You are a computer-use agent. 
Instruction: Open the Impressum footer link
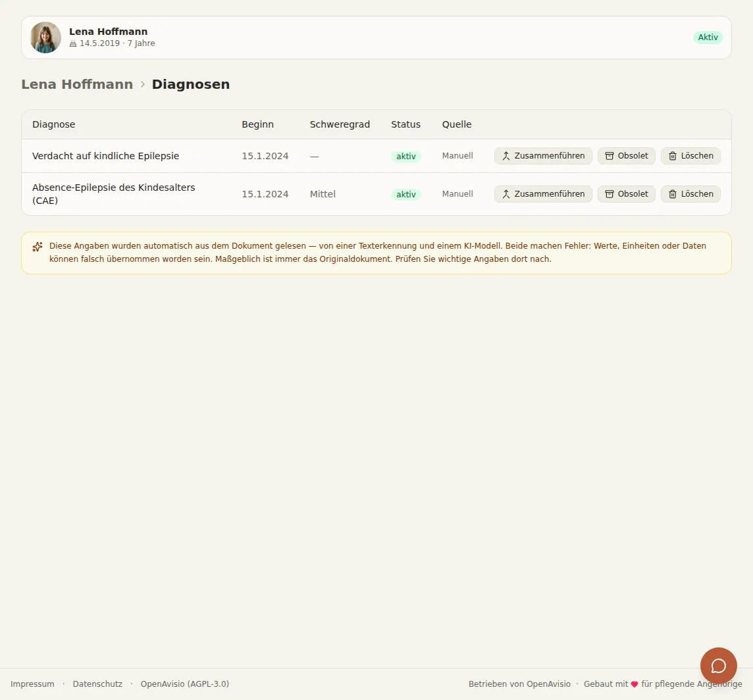pos(32,684)
